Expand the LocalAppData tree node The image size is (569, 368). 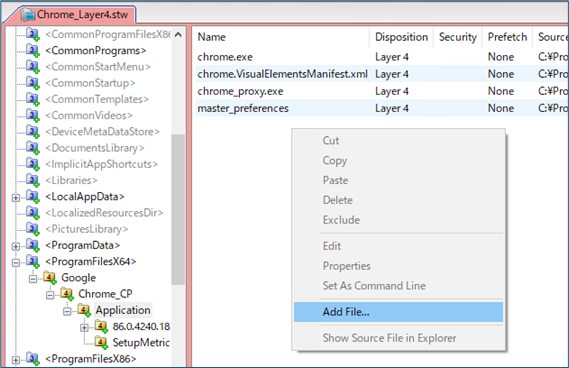(x=16, y=198)
